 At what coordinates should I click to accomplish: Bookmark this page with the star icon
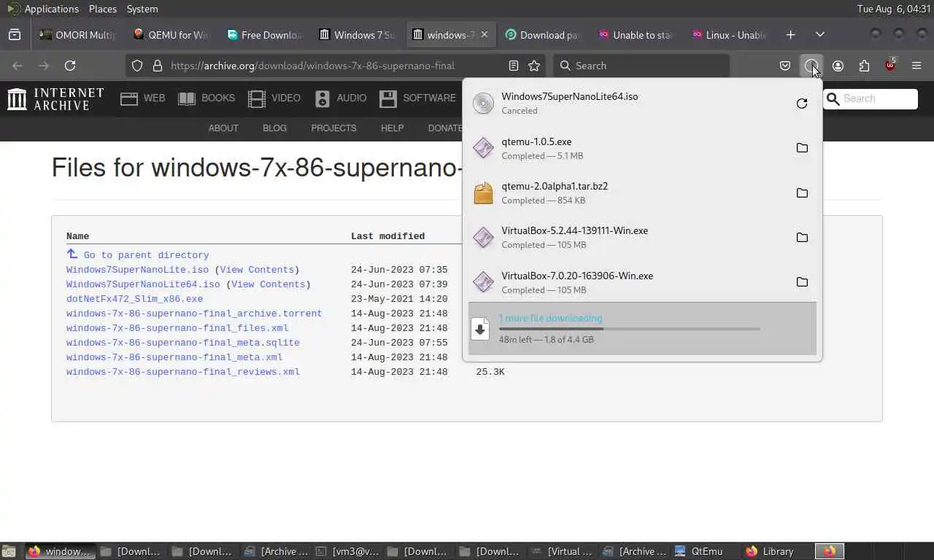tap(534, 66)
